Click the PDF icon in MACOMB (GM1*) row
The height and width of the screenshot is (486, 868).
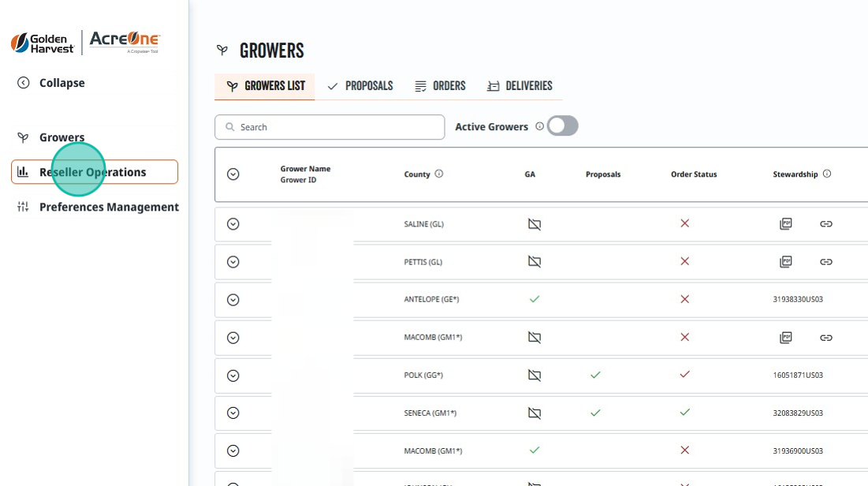point(785,338)
